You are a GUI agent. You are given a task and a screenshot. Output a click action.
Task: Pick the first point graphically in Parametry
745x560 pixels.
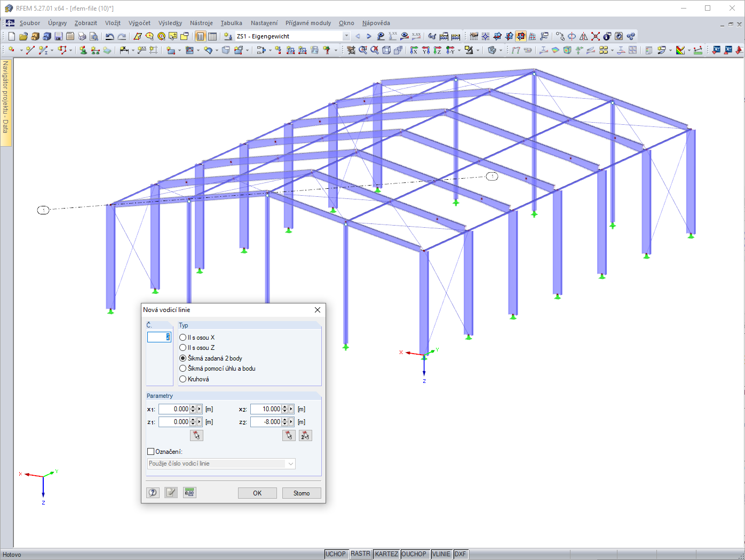196,436
